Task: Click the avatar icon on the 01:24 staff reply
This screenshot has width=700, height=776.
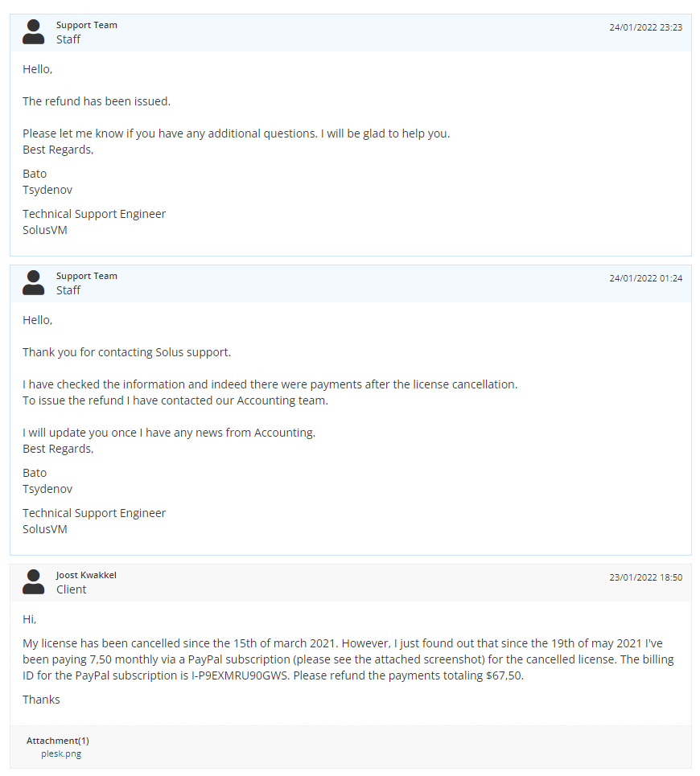Action: (34, 283)
